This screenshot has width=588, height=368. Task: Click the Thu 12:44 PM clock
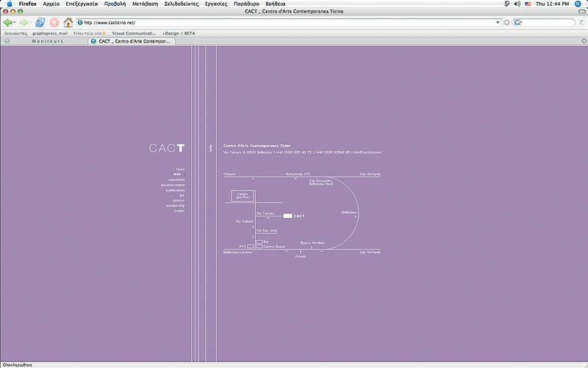point(553,4)
